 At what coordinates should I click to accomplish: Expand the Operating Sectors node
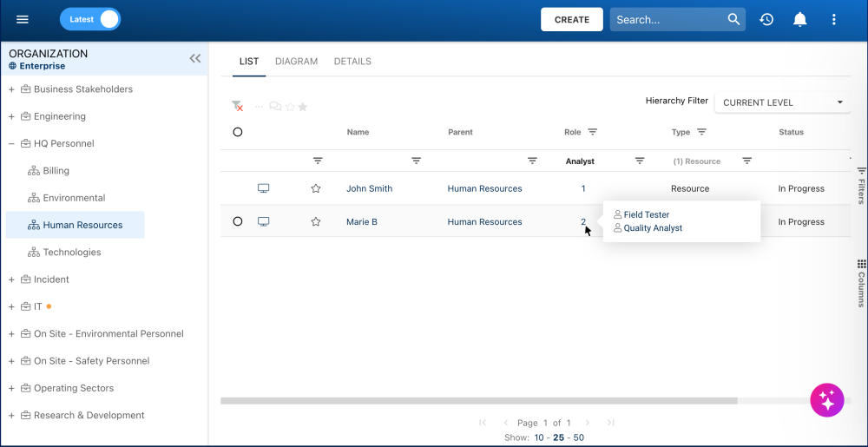click(11, 388)
